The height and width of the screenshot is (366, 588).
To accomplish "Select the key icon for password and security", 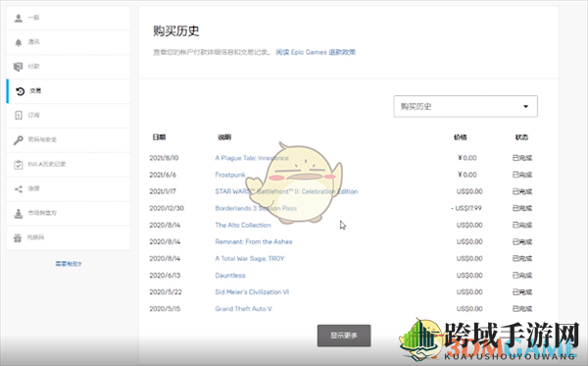I will (19, 140).
